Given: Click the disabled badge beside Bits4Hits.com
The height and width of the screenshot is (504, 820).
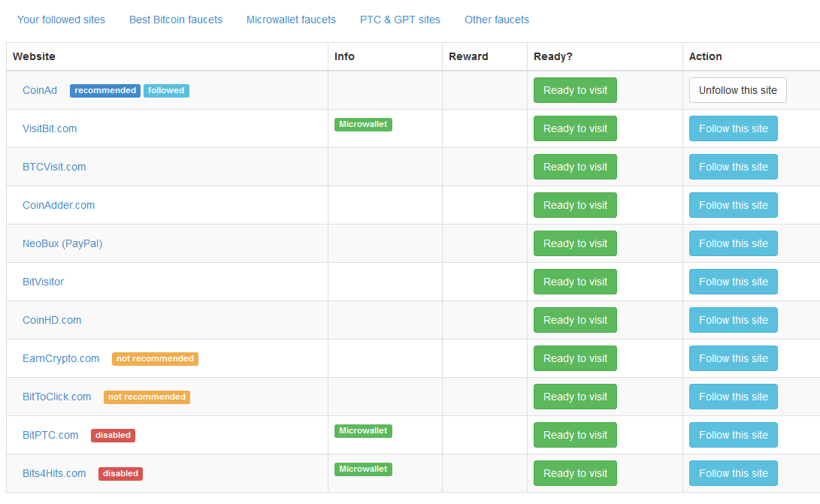Looking at the screenshot, I should (x=120, y=473).
